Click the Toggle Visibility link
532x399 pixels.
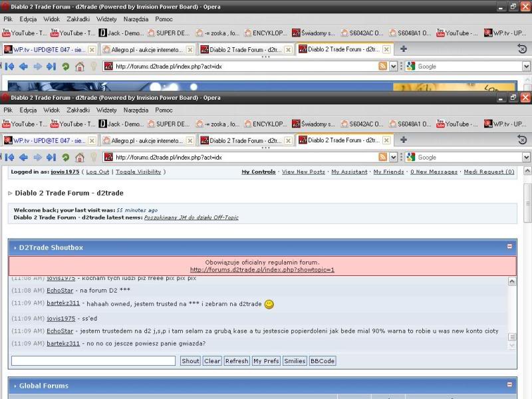(x=138, y=172)
